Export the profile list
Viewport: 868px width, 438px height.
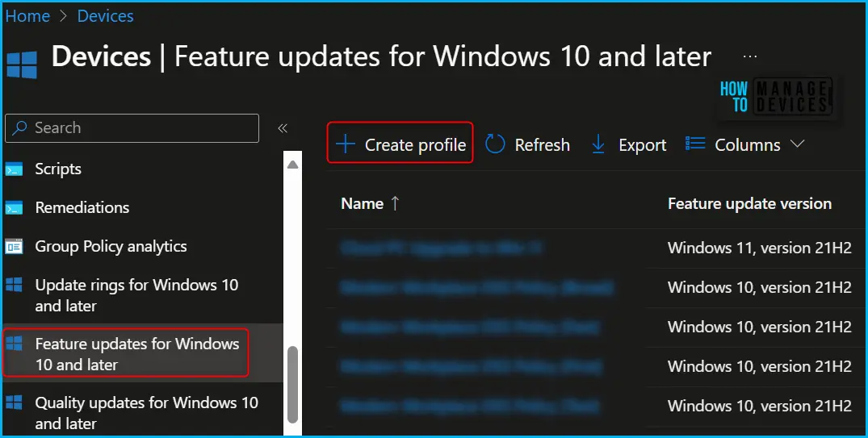629,145
